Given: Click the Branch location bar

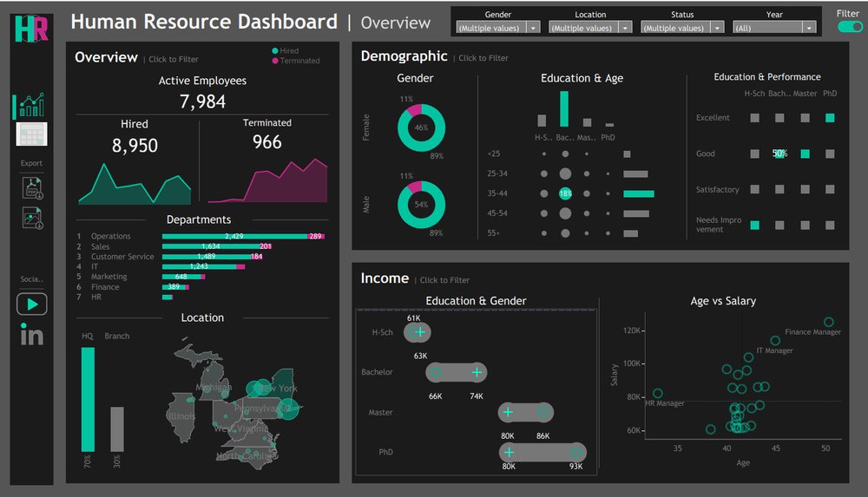Looking at the screenshot, I should tap(117, 429).
